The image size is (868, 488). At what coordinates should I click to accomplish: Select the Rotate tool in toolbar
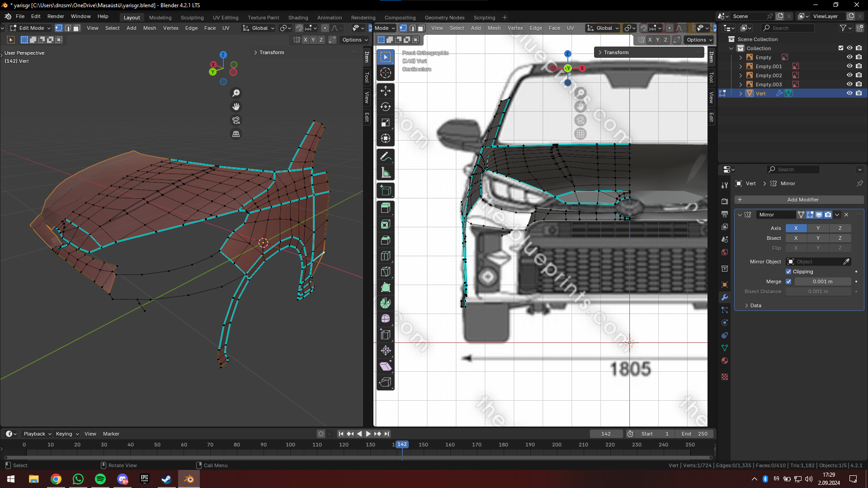(x=385, y=107)
